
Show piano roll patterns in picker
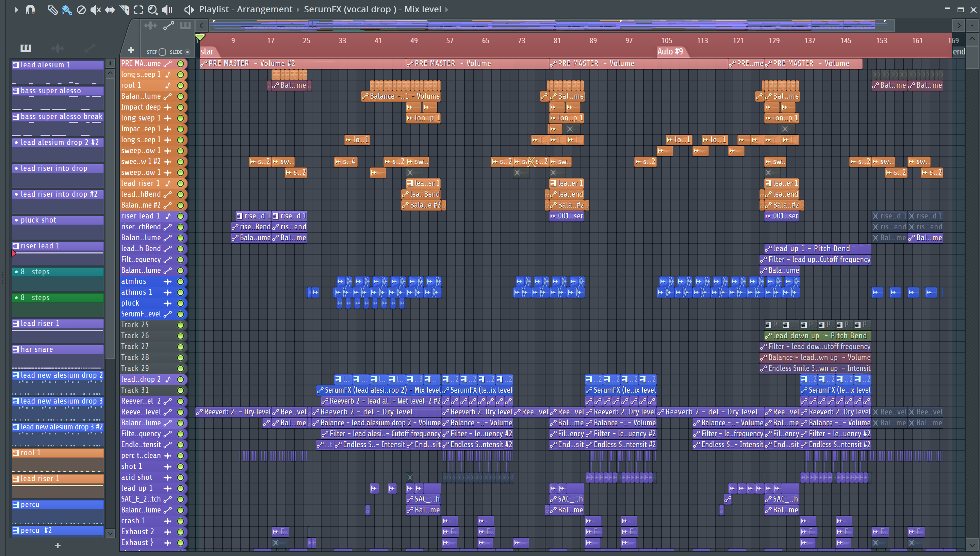click(26, 48)
